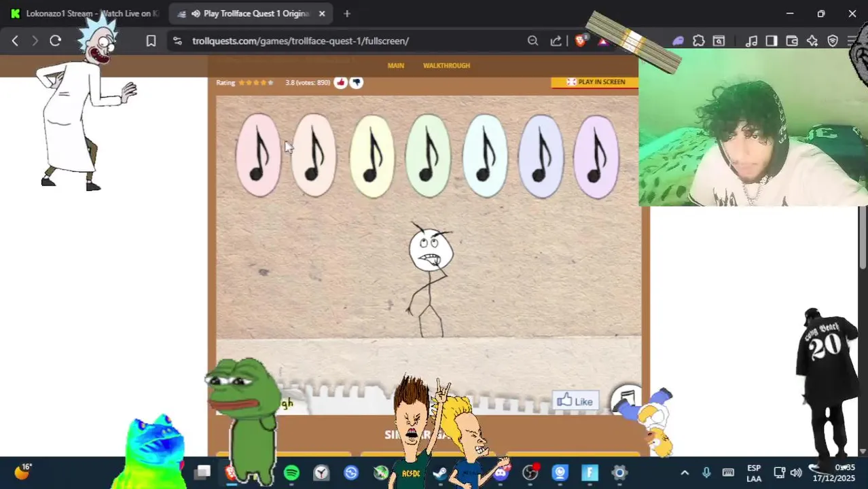The height and width of the screenshot is (489, 868).
Task: Close the Trollface Quest tab
Action: point(322,14)
